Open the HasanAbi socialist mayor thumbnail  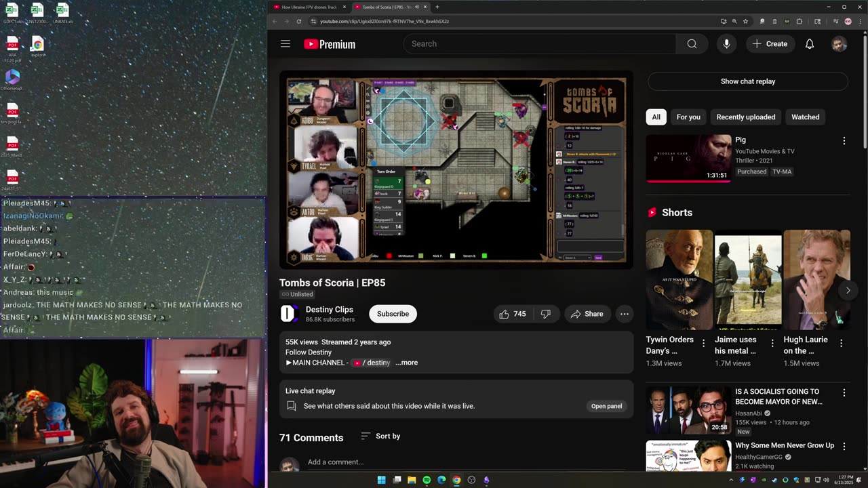click(x=688, y=410)
